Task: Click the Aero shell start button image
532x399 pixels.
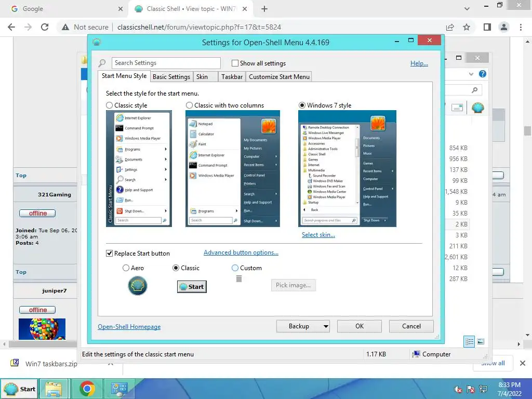Action: [x=137, y=286]
